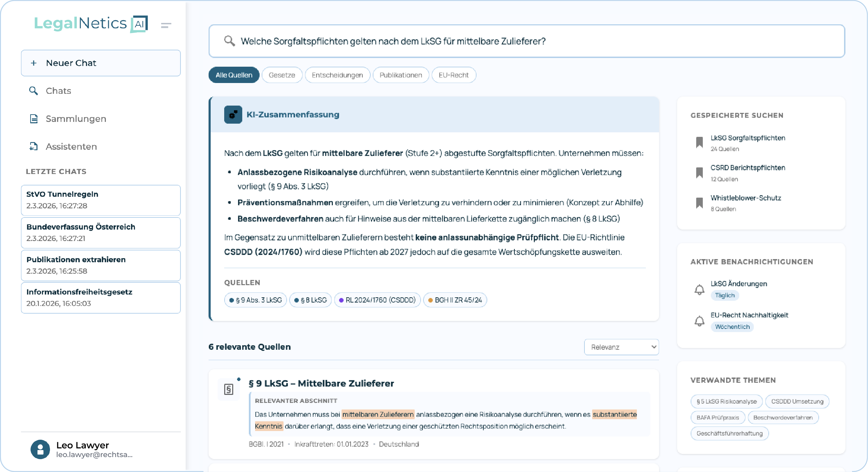Click the bell icon next to LkSG Änderungen

coord(699,289)
